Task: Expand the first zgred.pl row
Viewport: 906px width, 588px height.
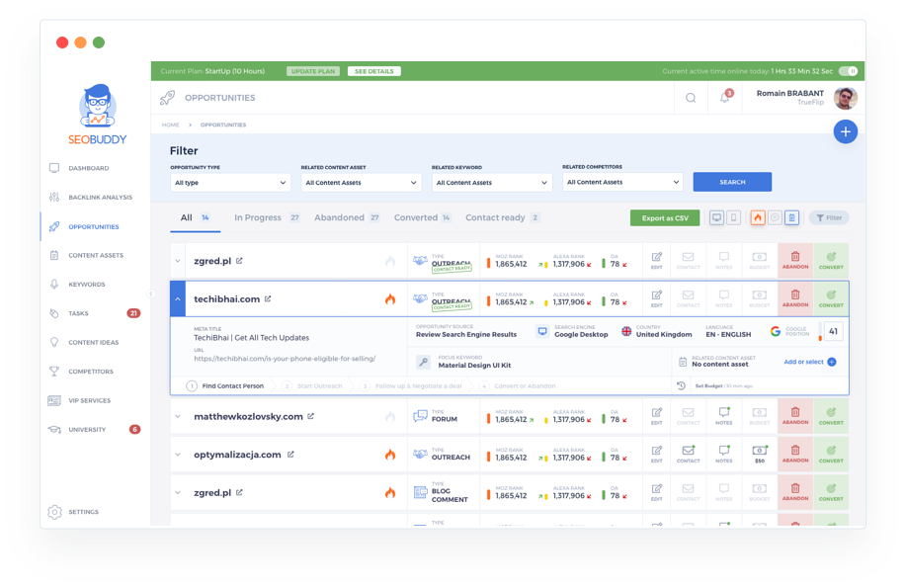Action: (x=178, y=261)
